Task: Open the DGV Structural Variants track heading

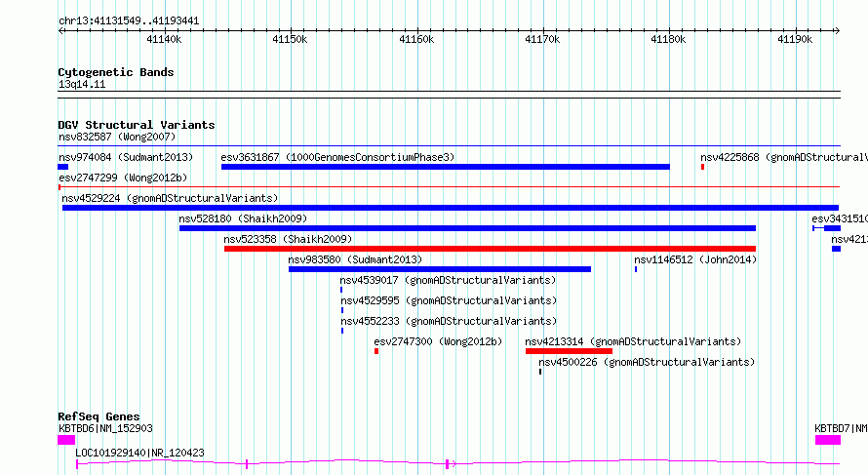Action: pyautogui.click(x=137, y=125)
